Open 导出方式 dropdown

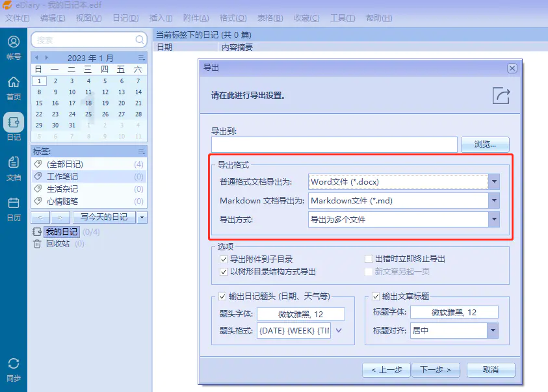(494, 220)
